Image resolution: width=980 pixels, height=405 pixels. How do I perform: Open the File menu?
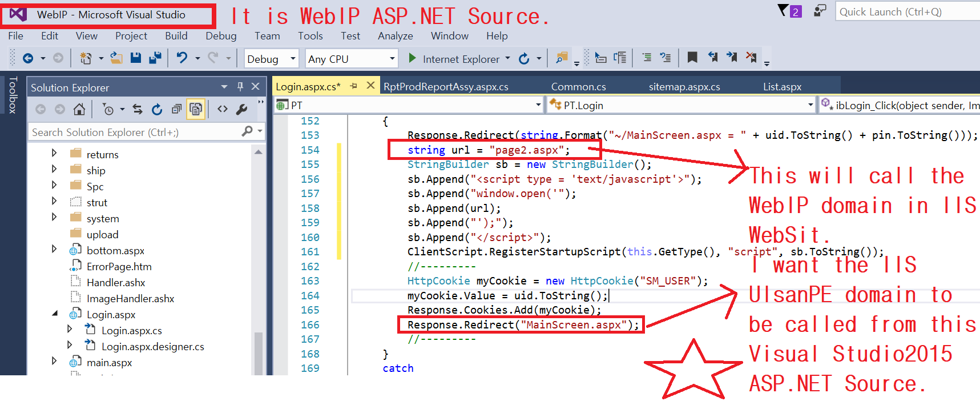tap(16, 35)
